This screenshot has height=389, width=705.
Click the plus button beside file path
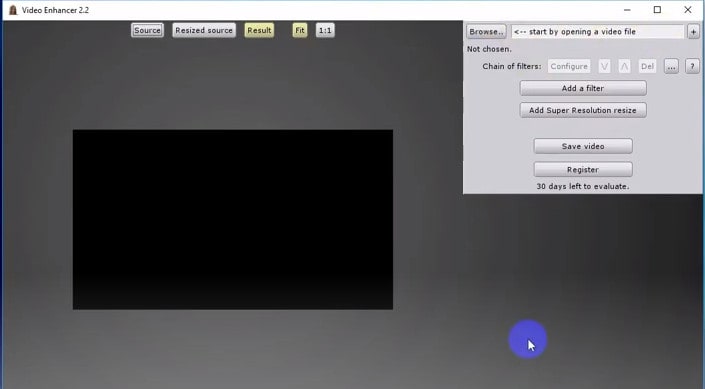tap(693, 31)
